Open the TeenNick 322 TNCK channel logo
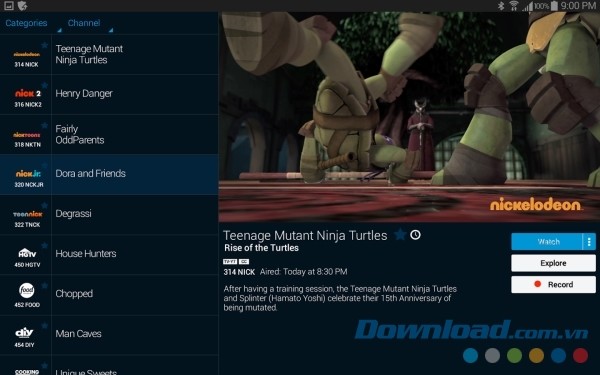 pos(28,214)
